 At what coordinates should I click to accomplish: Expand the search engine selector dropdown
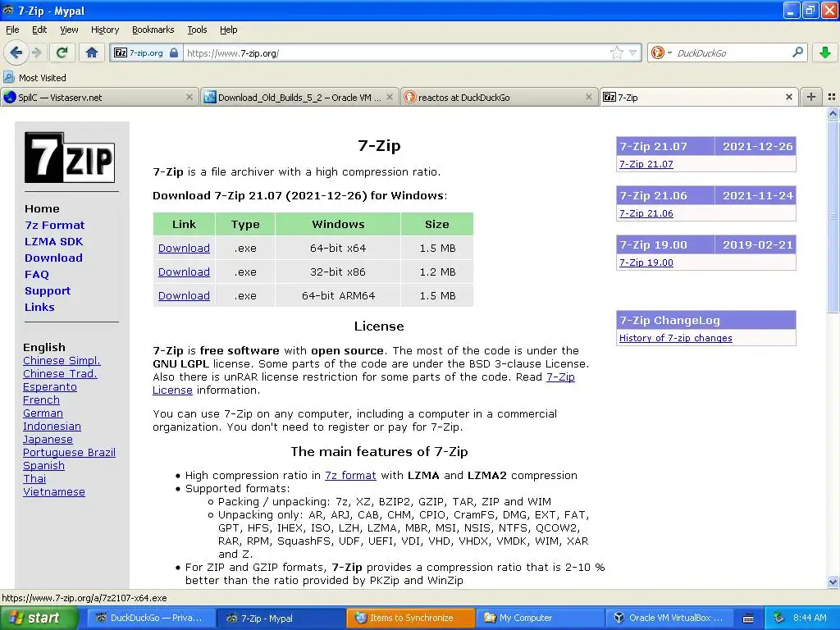click(x=669, y=52)
